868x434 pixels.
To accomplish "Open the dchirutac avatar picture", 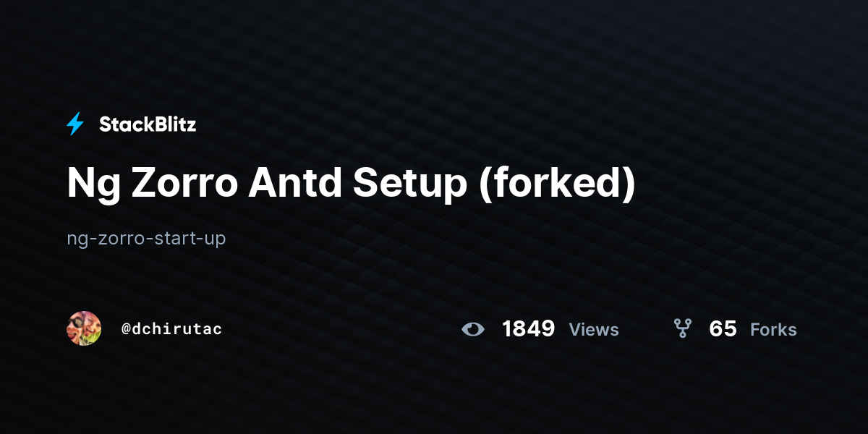I will 84,328.
